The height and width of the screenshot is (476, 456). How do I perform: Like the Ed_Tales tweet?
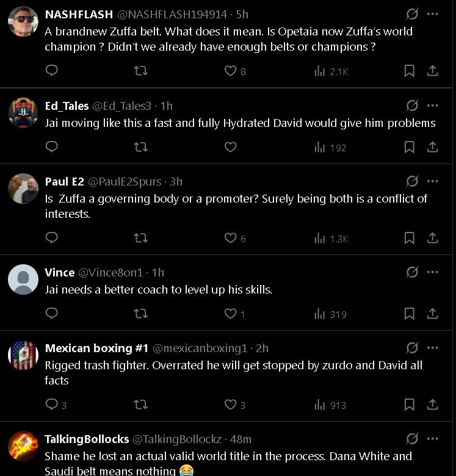coord(230,147)
